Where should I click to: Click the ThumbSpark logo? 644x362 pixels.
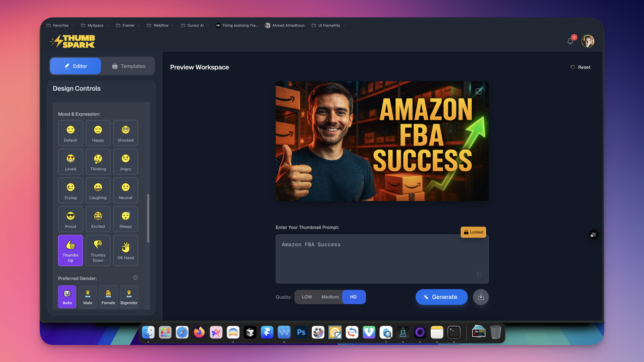tap(72, 41)
